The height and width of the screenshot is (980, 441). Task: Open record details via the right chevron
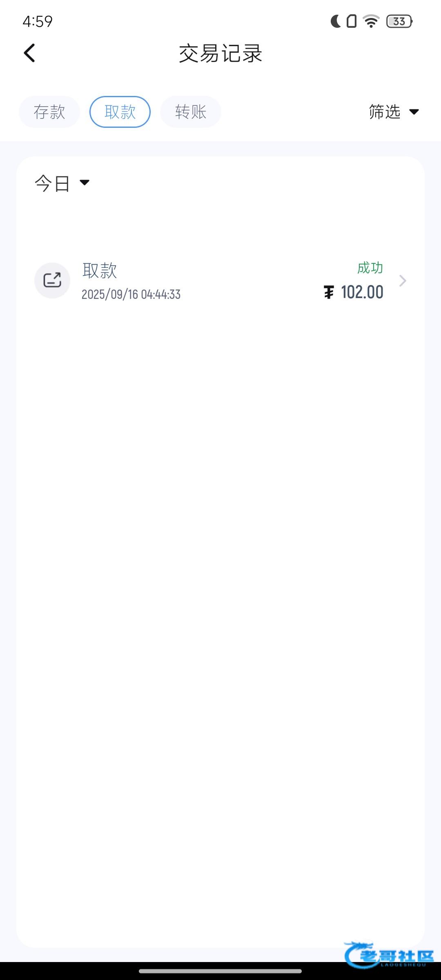point(403,281)
